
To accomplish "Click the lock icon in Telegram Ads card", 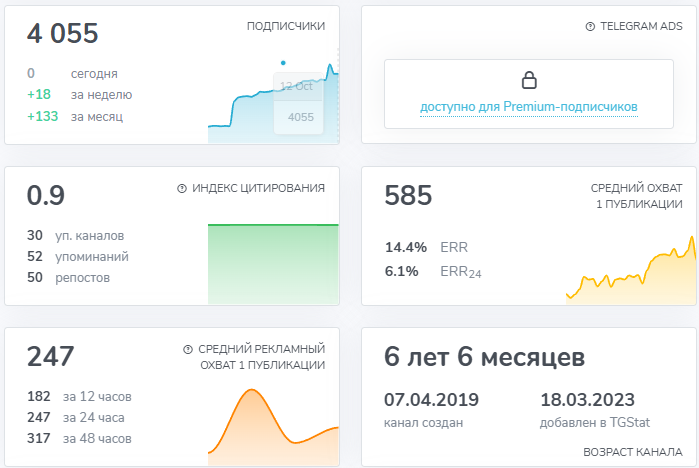I will click(x=529, y=80).
